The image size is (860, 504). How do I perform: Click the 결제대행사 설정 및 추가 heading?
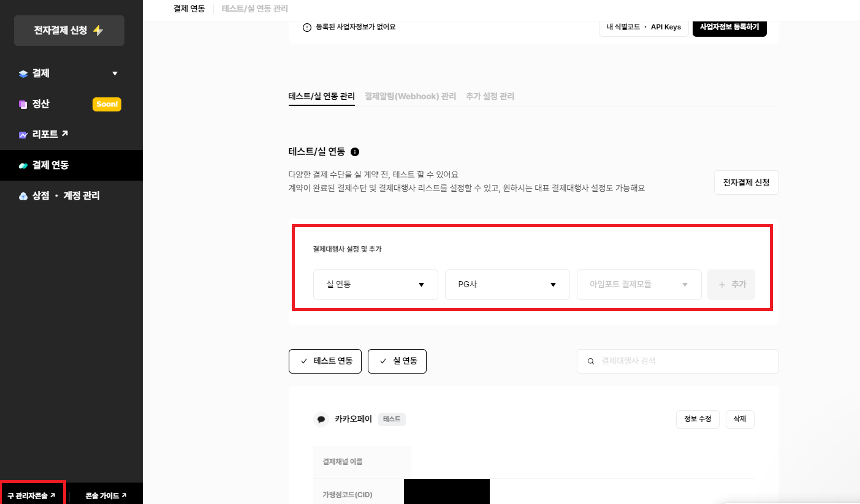click(x=348, y=249)
